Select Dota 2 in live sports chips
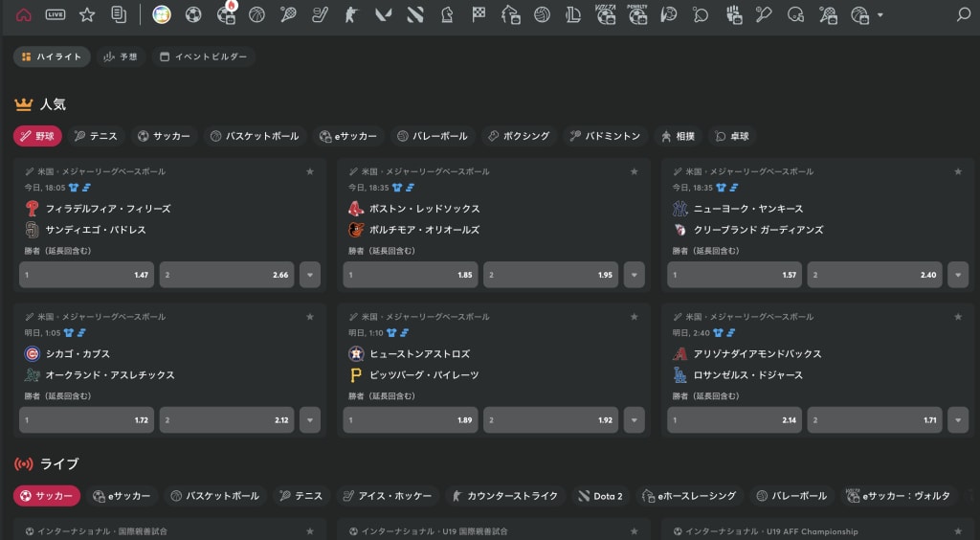 pos(601,496)
